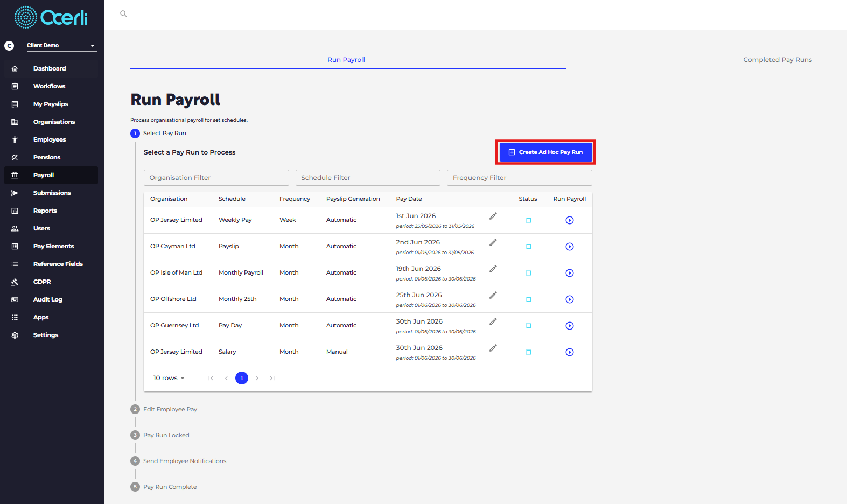847x504 pixels.
Task: Open the Organisation Filter field
Action: (x=216, y=178)
